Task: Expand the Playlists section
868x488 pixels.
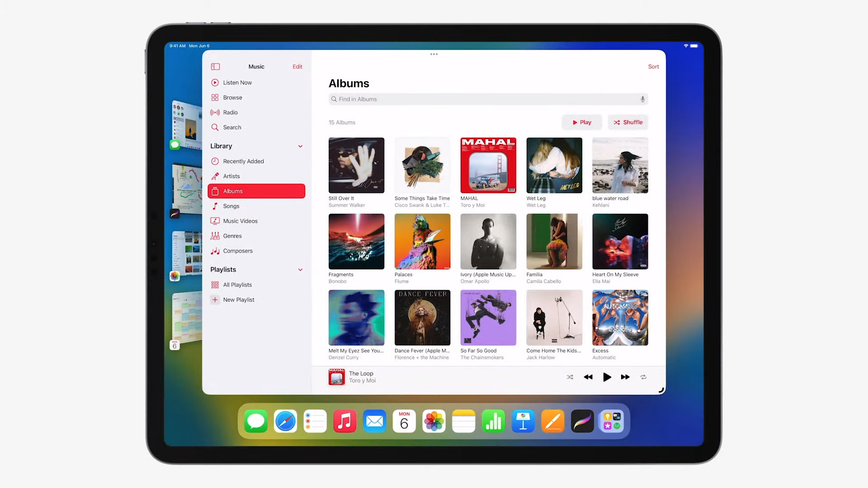Action: tap(301, 269)
